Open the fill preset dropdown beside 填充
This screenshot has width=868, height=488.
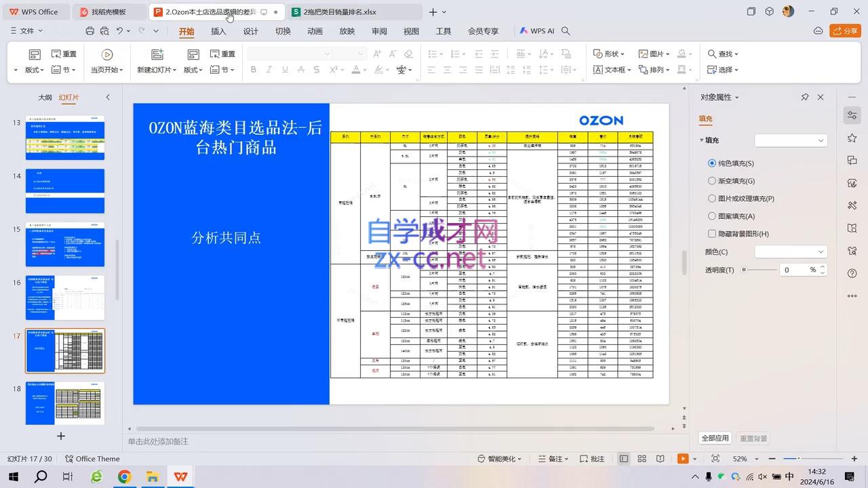pos(791,140)
